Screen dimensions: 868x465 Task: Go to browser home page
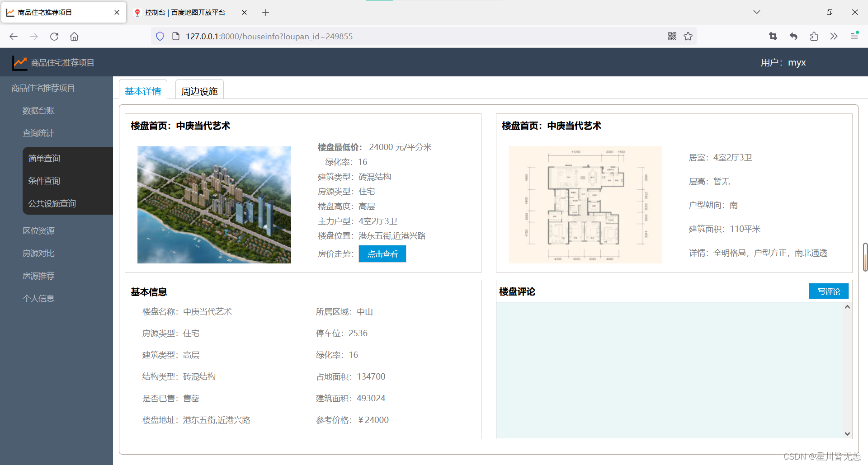[74, 37]
